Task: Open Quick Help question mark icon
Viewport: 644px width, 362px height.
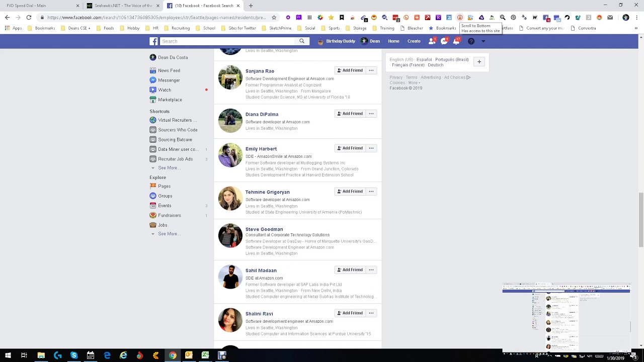Action: coord(471,41)
